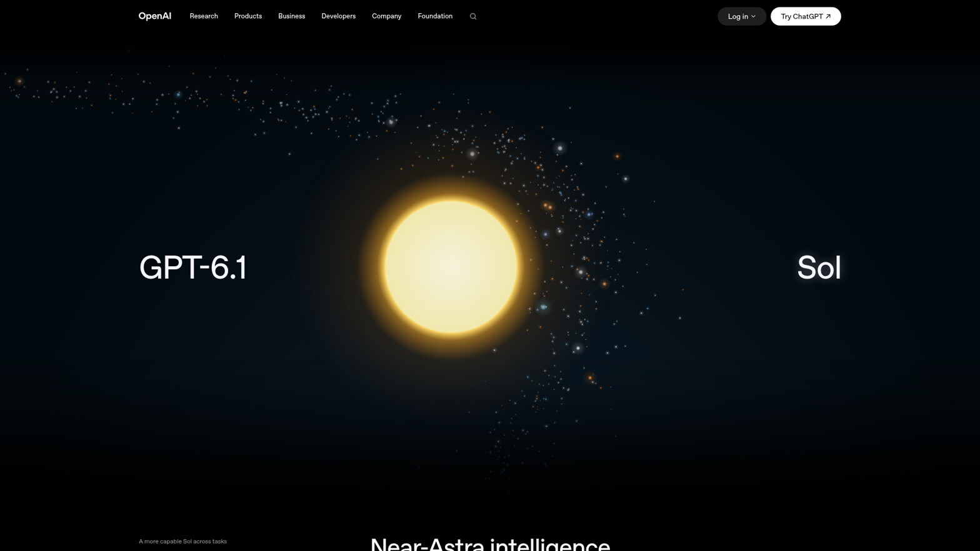Open the Research menu
Viewport: 980px width, 551px height.
click(204, 16)
